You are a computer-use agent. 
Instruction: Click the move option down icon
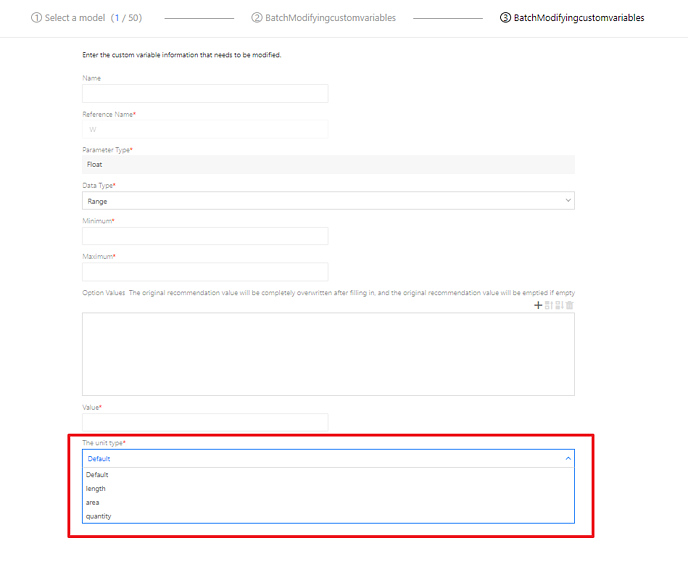(x=559, y=305)
